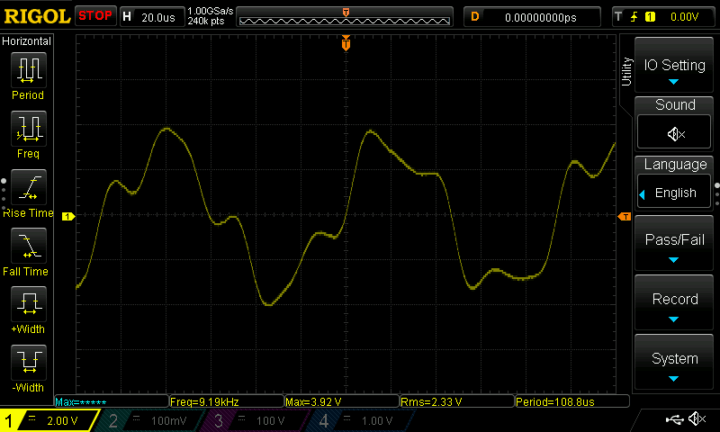Click the horizontal timebase 20.0us field
720x432 pixels.
158,17
